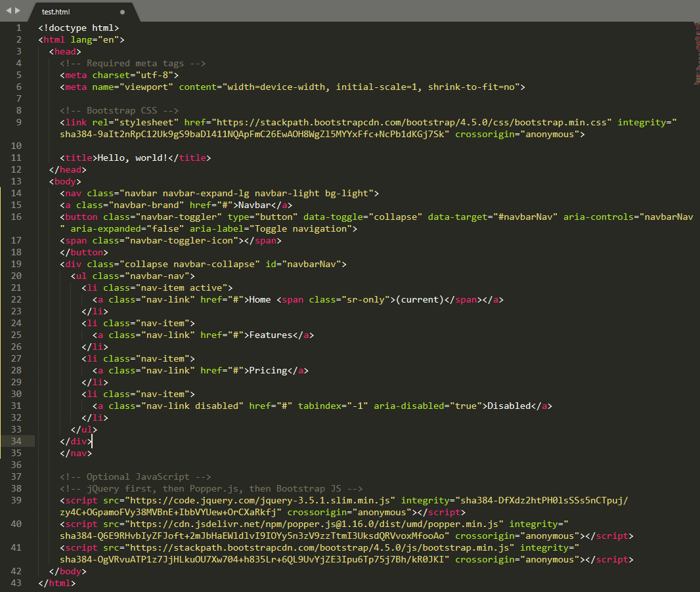Click line number 16 in the gutter
This screenshot has height=592, width=700.
coord(16,217)
